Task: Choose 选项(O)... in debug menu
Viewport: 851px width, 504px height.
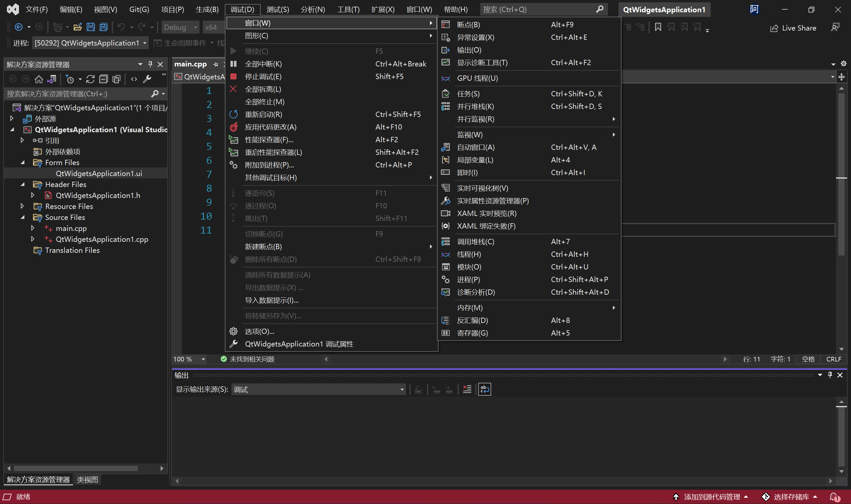Action: pos(331,331)
